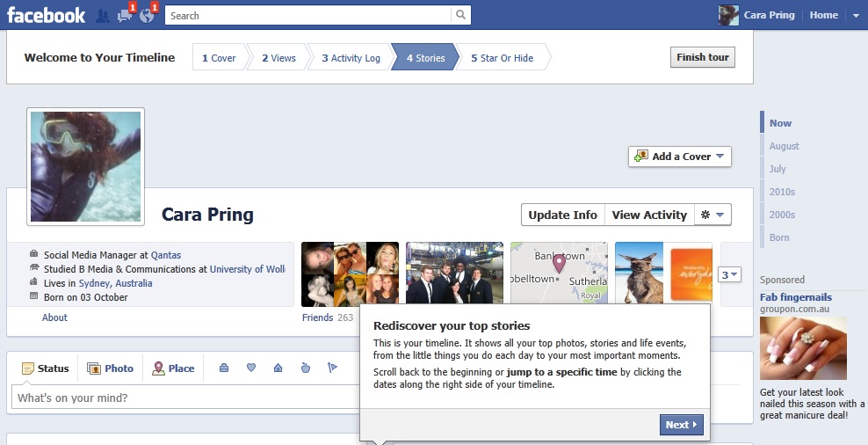Open the kangaroo likes thumbnail
868x445 pixels.
point(663,273)
